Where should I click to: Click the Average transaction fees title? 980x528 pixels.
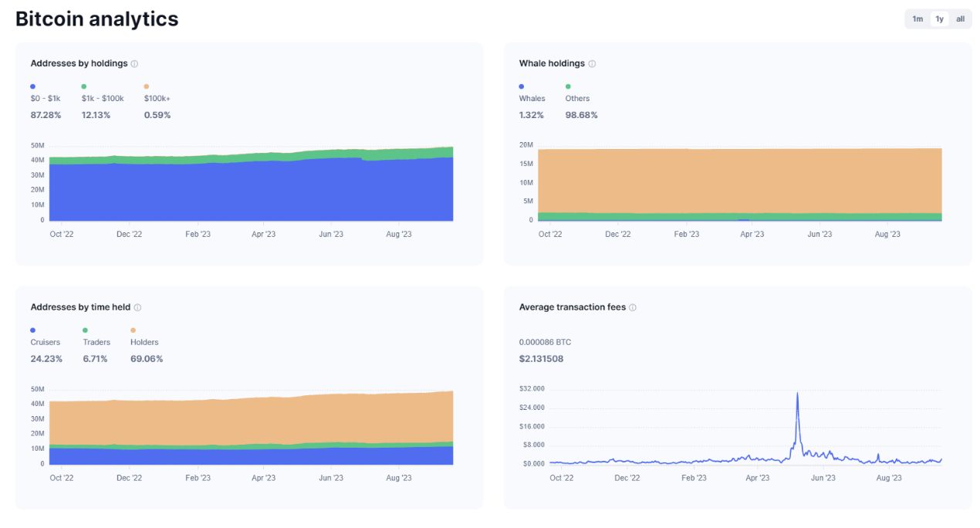pos(573,307)
